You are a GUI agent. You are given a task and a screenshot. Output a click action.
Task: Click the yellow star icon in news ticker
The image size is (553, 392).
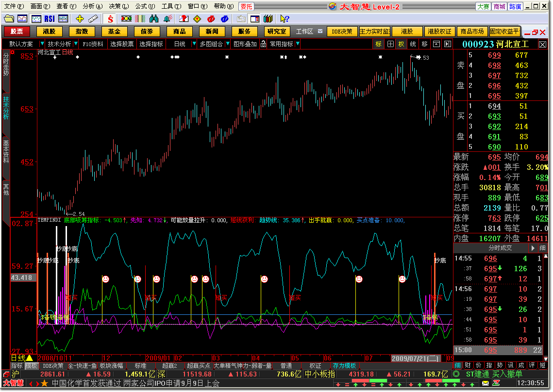click(45, 383)
